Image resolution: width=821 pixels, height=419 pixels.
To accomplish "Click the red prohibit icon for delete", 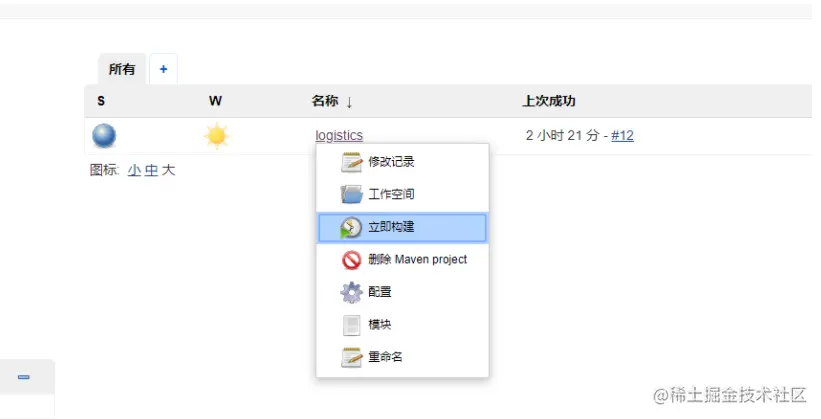I will (x=351, y=260).
